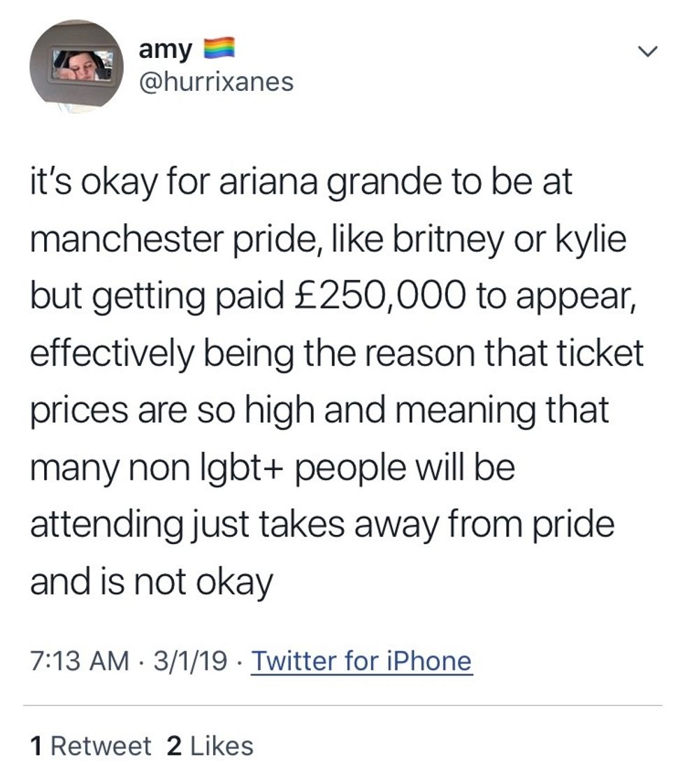The width and height of the screenshot is (685, 784).
Task: View the "2 Likes" list
Action: click(210, 746)
